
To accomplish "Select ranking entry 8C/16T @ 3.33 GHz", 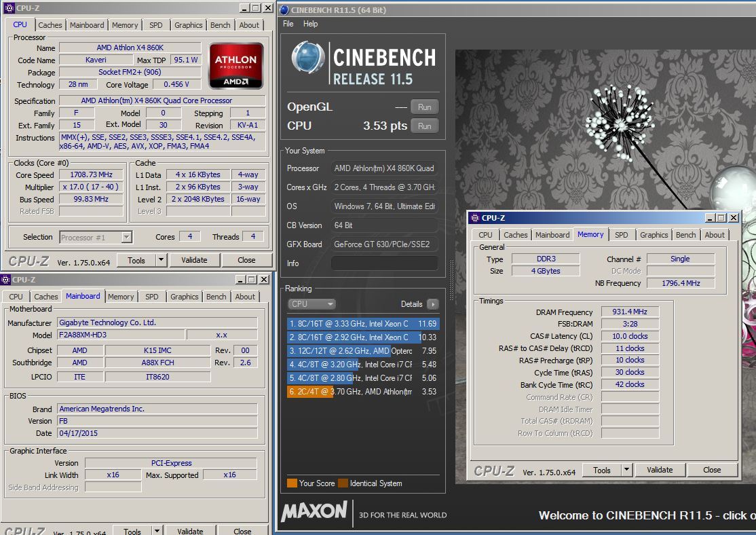I will pyautogui.click(x=362, y=324).
